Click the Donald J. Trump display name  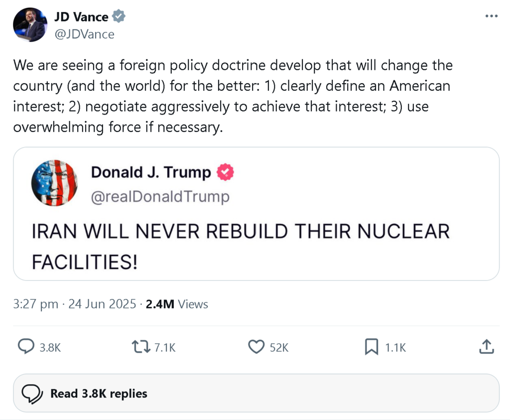[151, 172]
